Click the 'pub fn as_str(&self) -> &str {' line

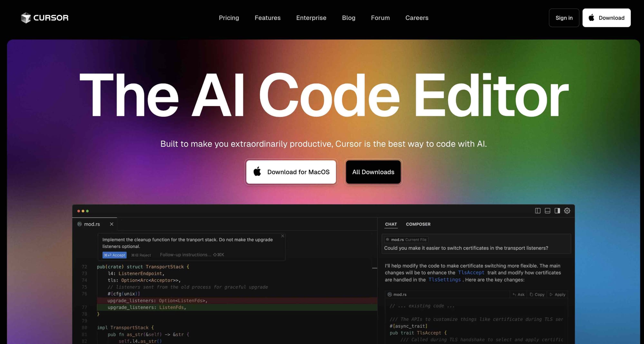pyautogui.click(x=148, y=334)
